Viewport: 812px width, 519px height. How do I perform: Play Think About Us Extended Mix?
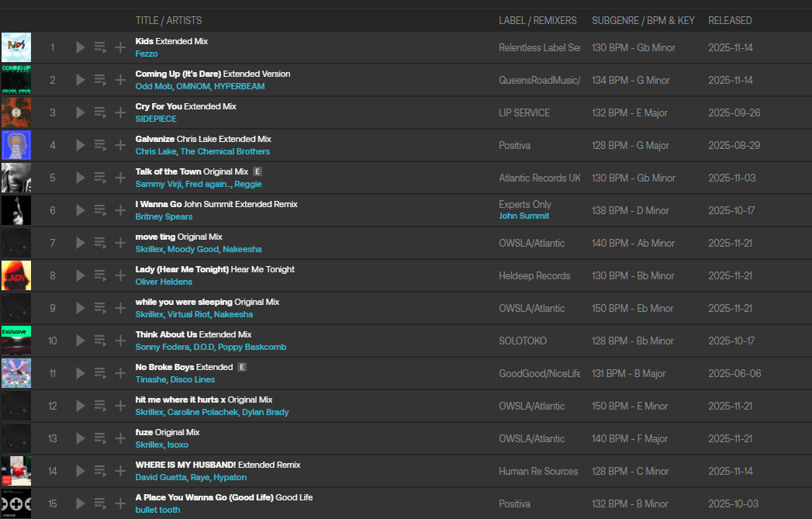[81, 341]
